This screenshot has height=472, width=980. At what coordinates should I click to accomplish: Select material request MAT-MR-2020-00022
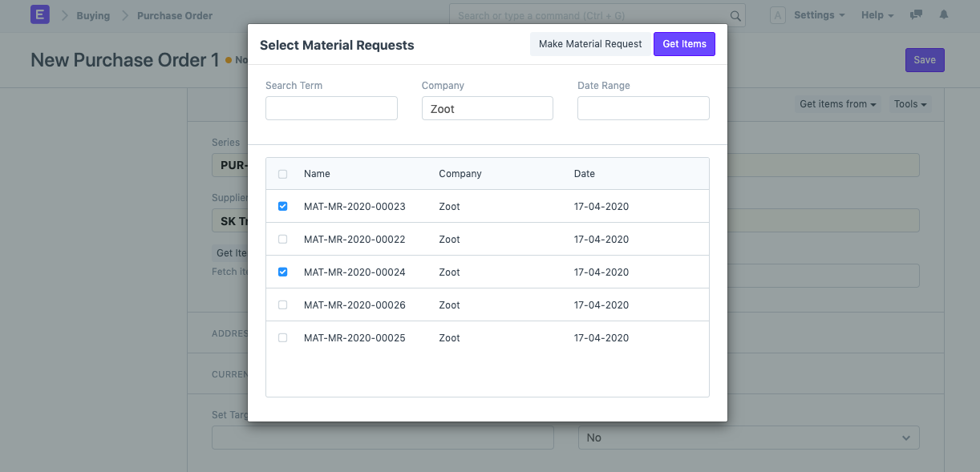[282, 239]
